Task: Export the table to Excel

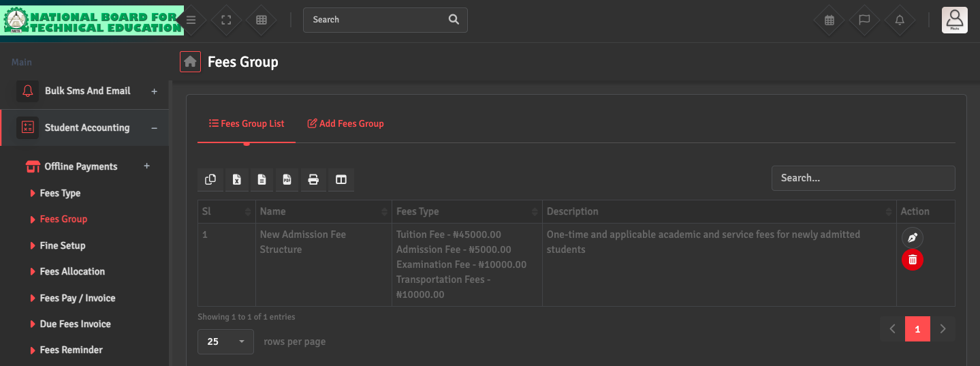Action: pyautogui.click(x=236, y=179)
